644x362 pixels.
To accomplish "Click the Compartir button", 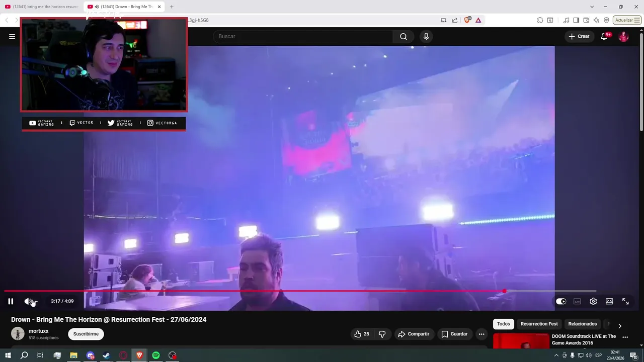I will (x=414, y=334).
